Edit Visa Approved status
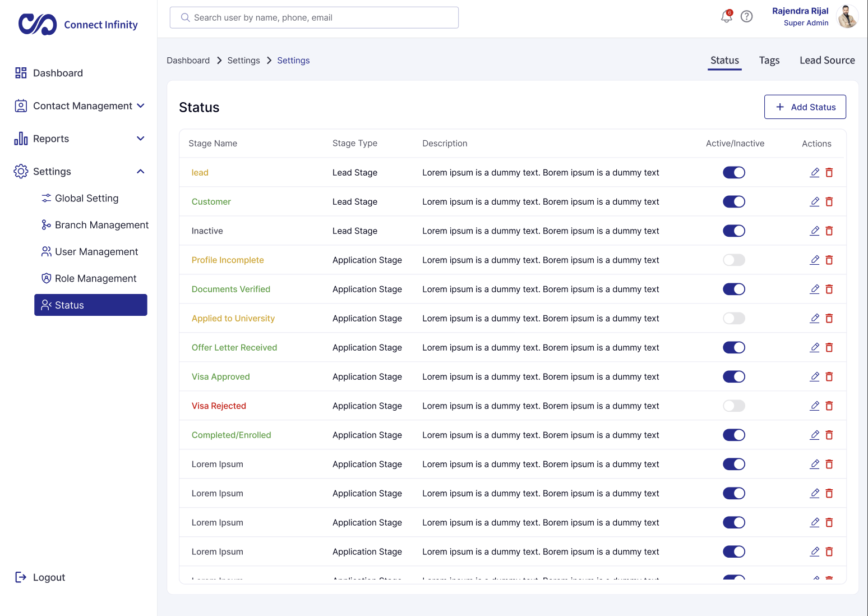Image resolution: width=868 pixels, height=616 pixels. click(x=815, y=376)
